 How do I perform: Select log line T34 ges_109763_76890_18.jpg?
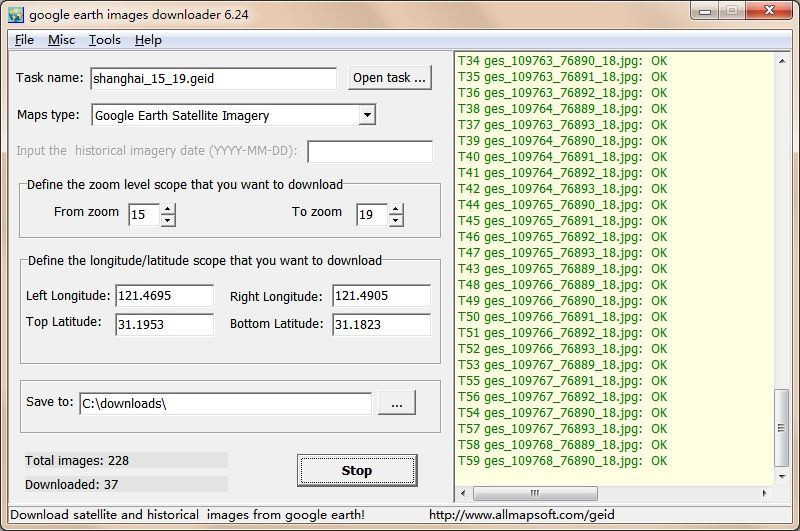562,61
